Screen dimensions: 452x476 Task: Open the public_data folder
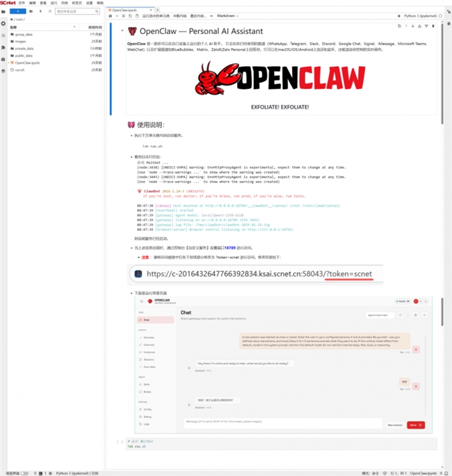click(x=56, y=56)
